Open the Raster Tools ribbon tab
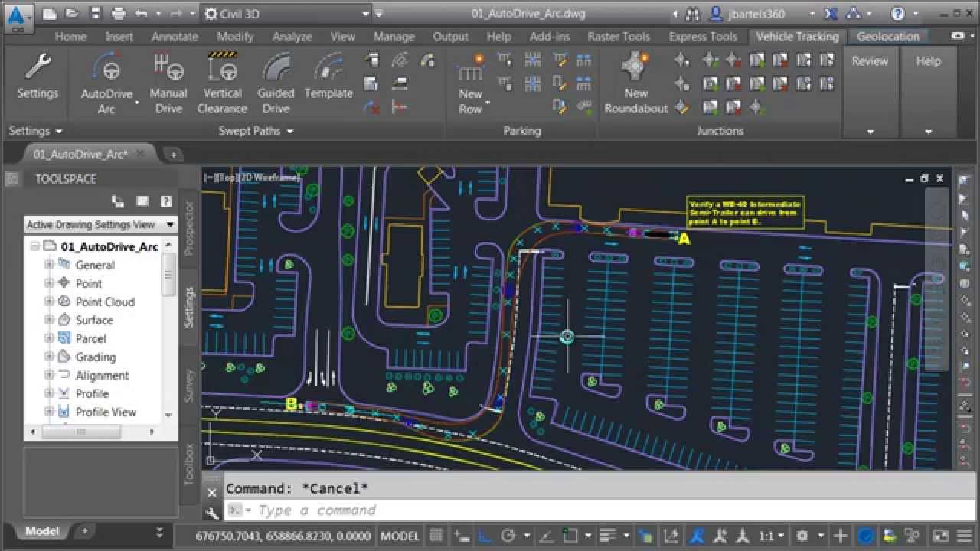 (619, 36)
